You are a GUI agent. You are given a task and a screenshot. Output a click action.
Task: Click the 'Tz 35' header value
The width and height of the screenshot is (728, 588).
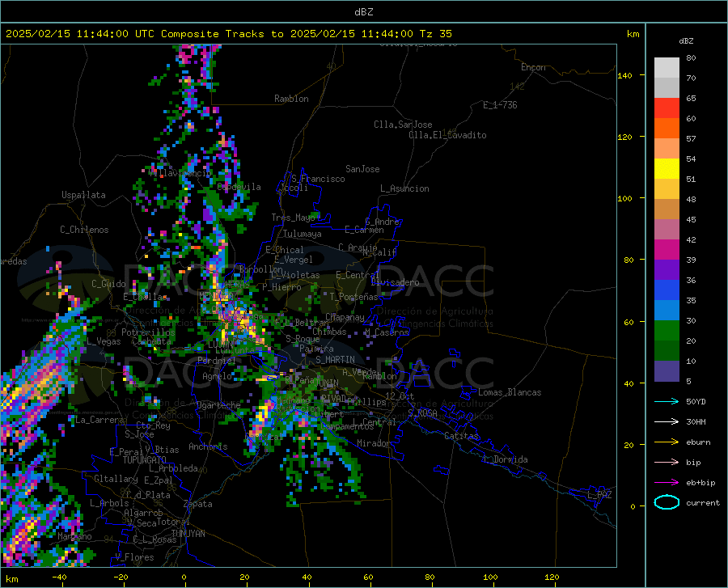click(x=435, y=34)
